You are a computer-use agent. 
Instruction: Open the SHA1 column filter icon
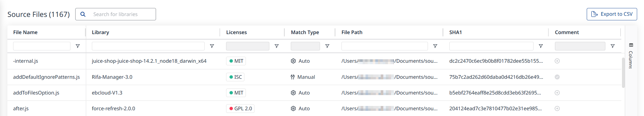[541, 46]
